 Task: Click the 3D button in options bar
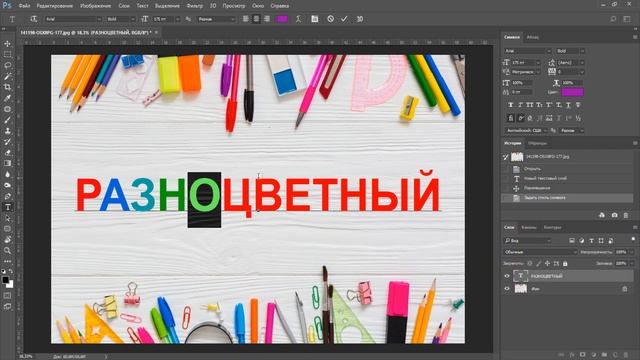pyautogui.click(x=360, y=19)
